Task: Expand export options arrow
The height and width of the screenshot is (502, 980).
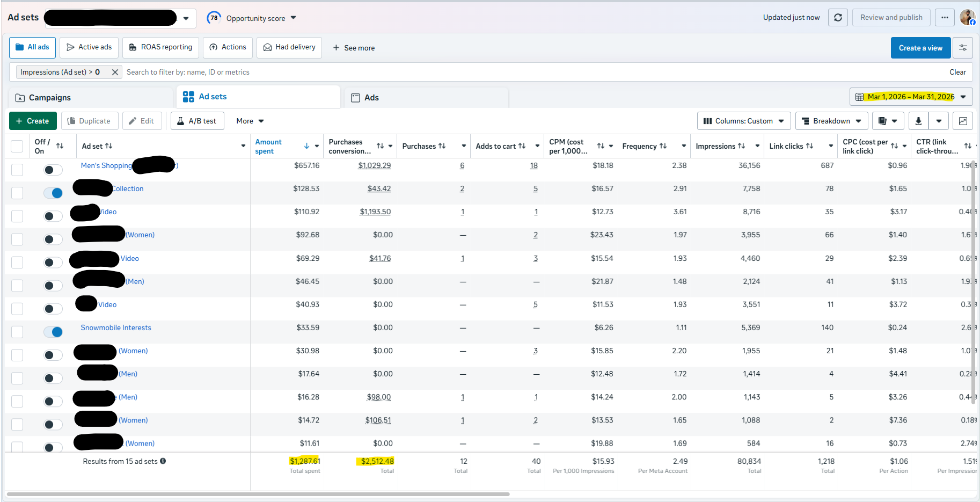Action: pos(939,121)
